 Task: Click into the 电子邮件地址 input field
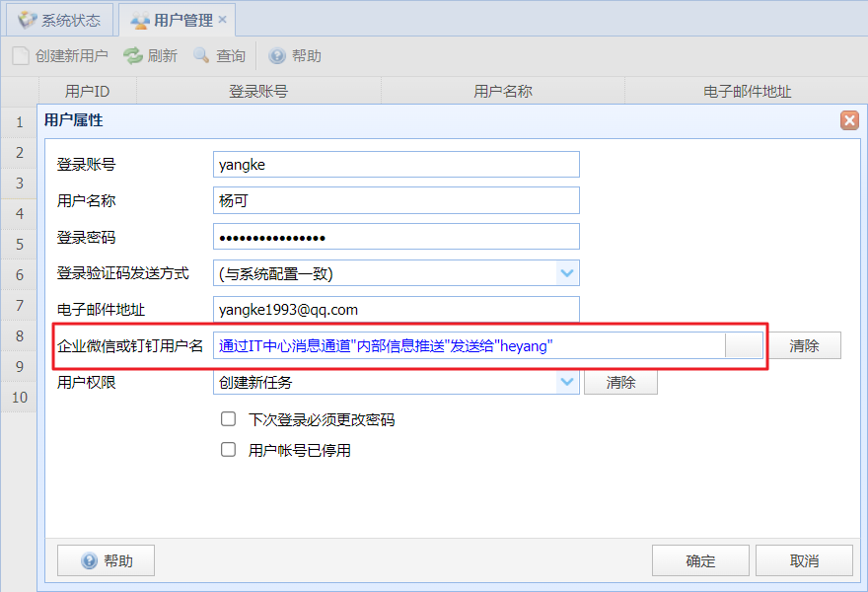coord(397,309)
